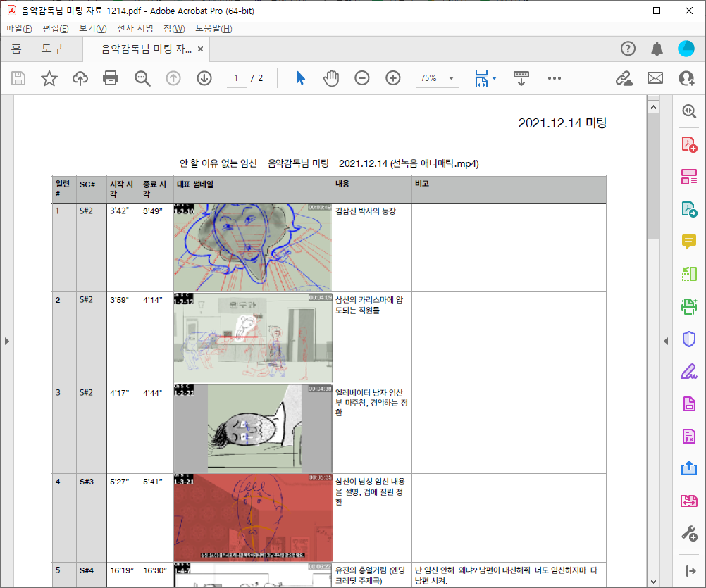This screenshot has width=706, height=588.
Task: Open the search-and-zoom tool in right panel
Action: click(x=689, y=111)
